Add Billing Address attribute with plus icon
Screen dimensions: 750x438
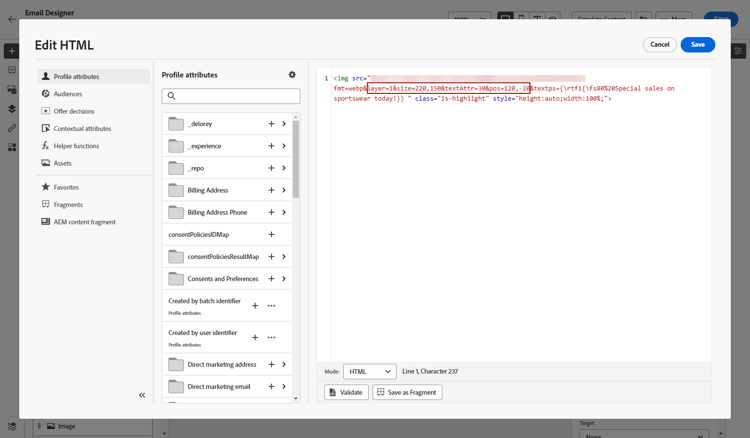click(x=271, y=190)
